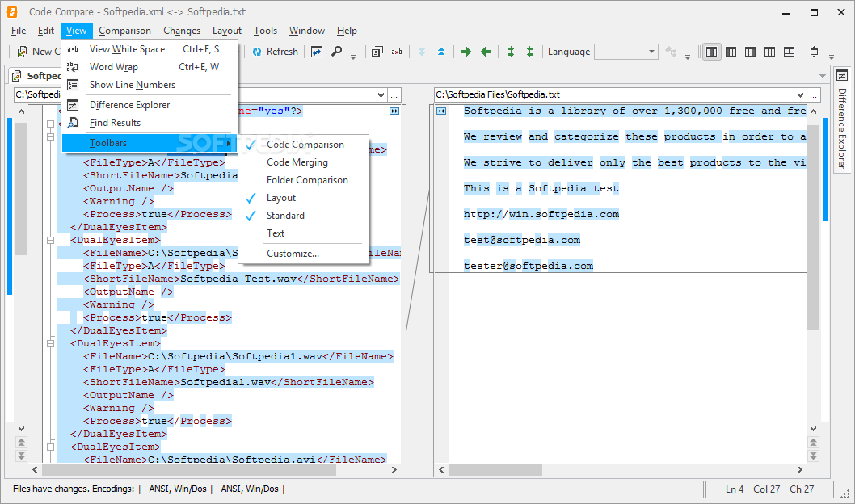This screenshot has width=855, height=504.
Task: Select the first two-pane layout icon
Action: coord(712,52)
